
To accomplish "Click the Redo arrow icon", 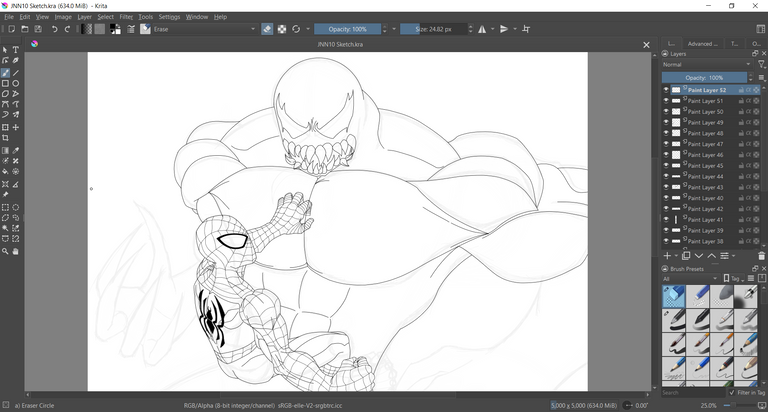I will pyautogui.click(x=67, y=29).
